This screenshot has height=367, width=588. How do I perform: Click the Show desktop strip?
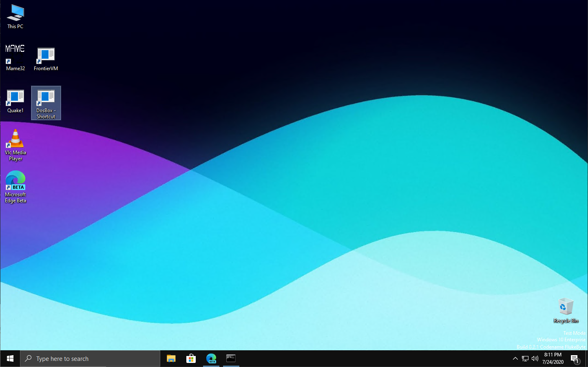pos(587,358)
